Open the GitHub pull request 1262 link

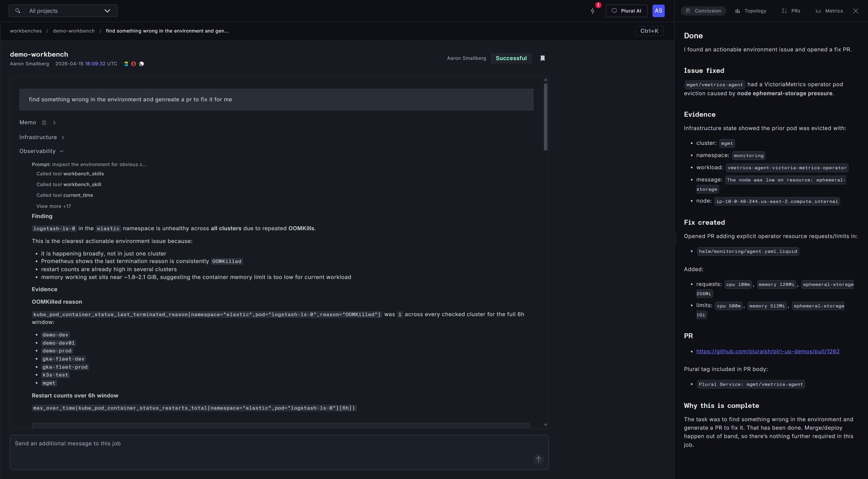768,351
